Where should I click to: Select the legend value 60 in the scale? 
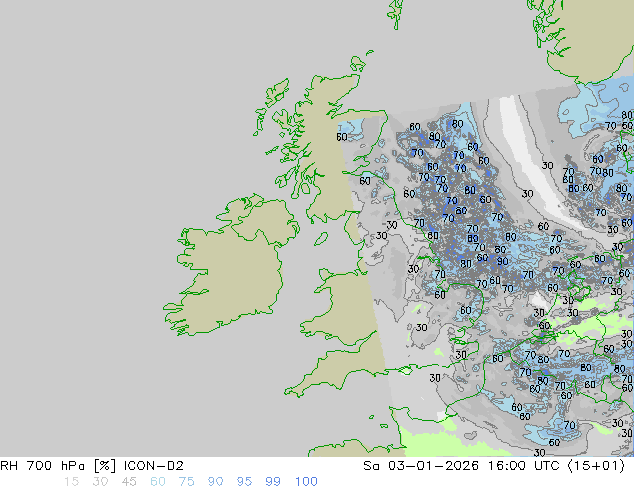pyautogui.click(x=158, y=482)
